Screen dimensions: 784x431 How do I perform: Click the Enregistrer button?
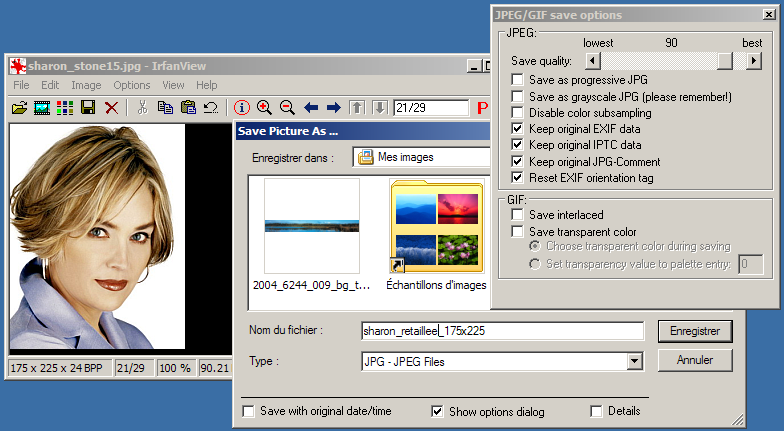pos(695,331)
